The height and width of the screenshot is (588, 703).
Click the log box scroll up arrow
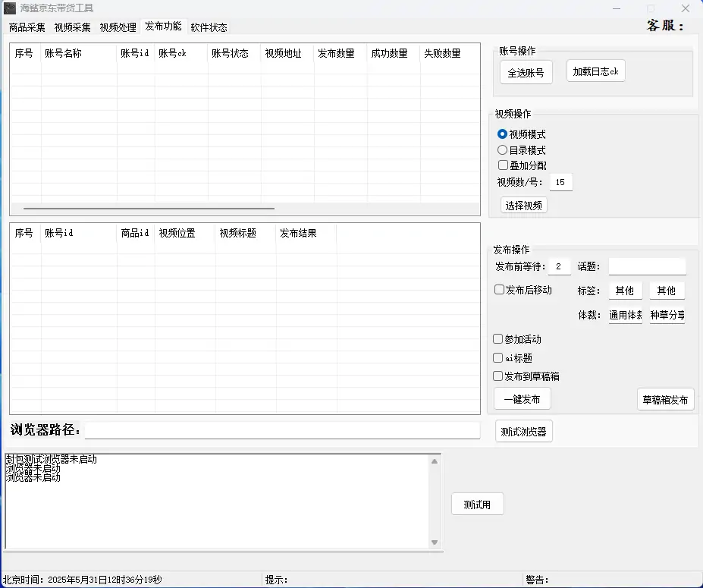point(435,461)
